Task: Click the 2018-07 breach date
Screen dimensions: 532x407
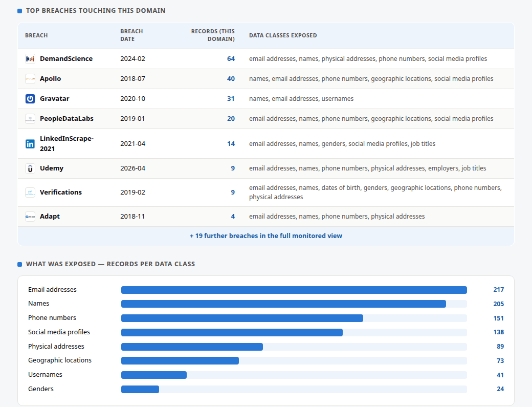Action: pos(132,79)
